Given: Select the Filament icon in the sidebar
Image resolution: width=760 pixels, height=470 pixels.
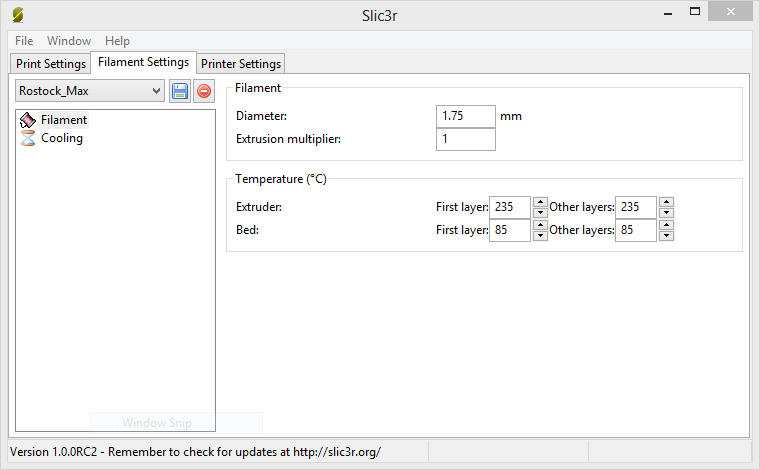Looking at the screenshot, I should click(28, 120).
